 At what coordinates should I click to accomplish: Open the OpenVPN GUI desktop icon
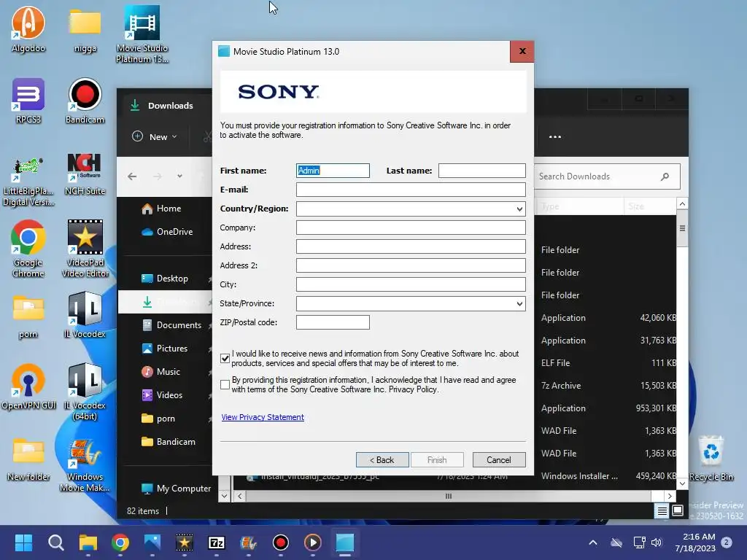point(28,386)
